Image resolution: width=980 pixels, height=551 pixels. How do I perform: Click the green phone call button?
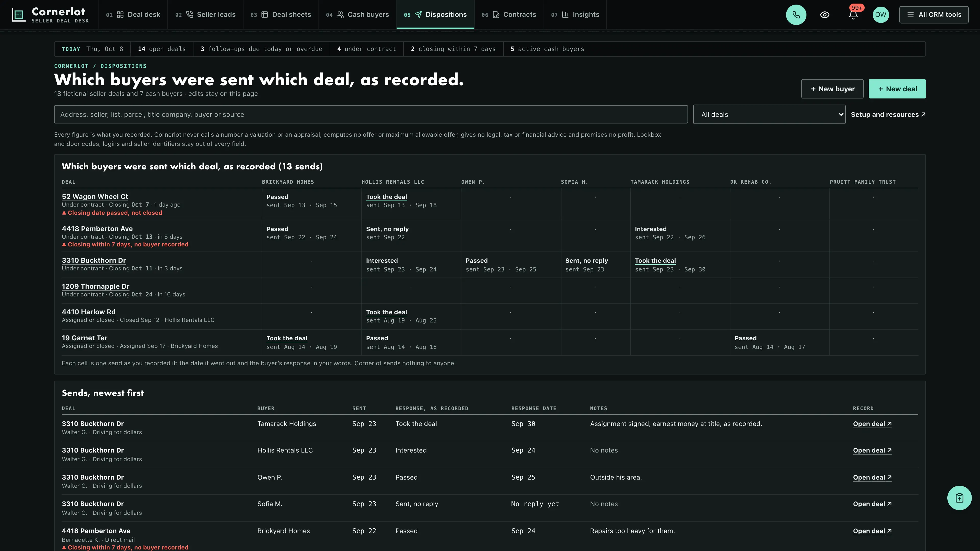796,15
